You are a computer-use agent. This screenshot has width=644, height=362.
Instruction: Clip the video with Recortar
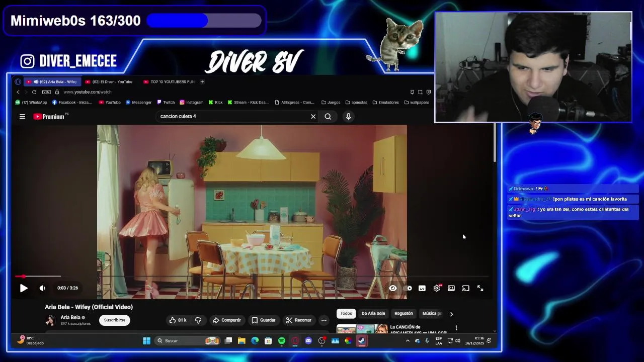pyautogui.click(x=299, y=320)
